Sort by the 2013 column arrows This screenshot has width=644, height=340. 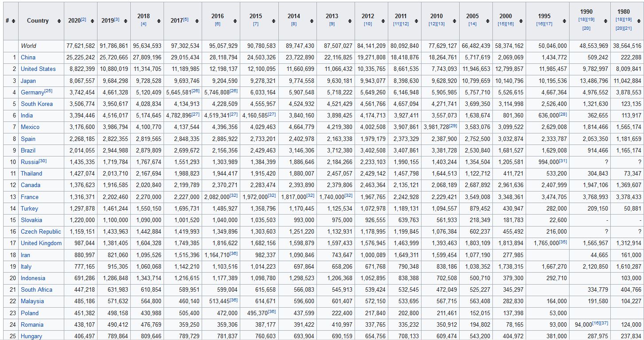click(350, 21)
